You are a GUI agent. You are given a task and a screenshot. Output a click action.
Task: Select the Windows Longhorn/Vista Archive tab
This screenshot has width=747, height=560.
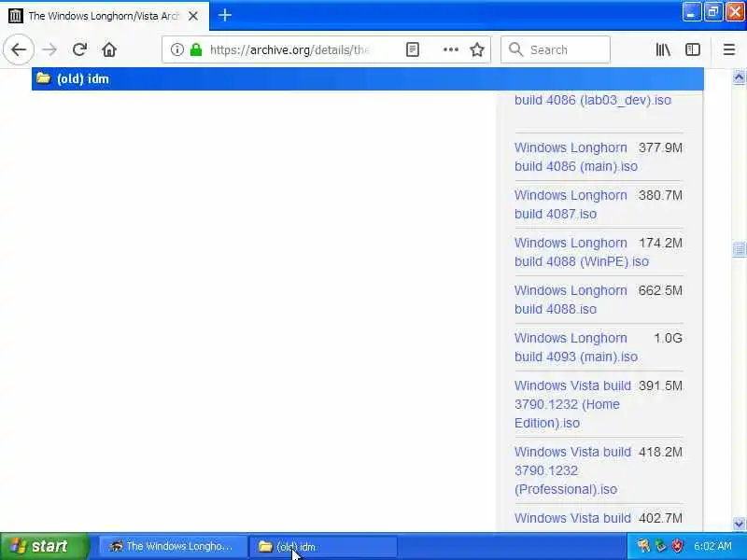pyautogui.click(x=105, y=16)
